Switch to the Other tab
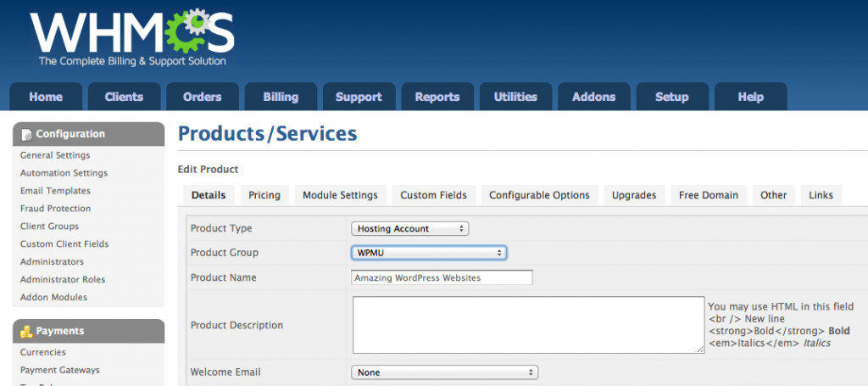The width and height of the screenshot is (868, 386). coord(773,195)
